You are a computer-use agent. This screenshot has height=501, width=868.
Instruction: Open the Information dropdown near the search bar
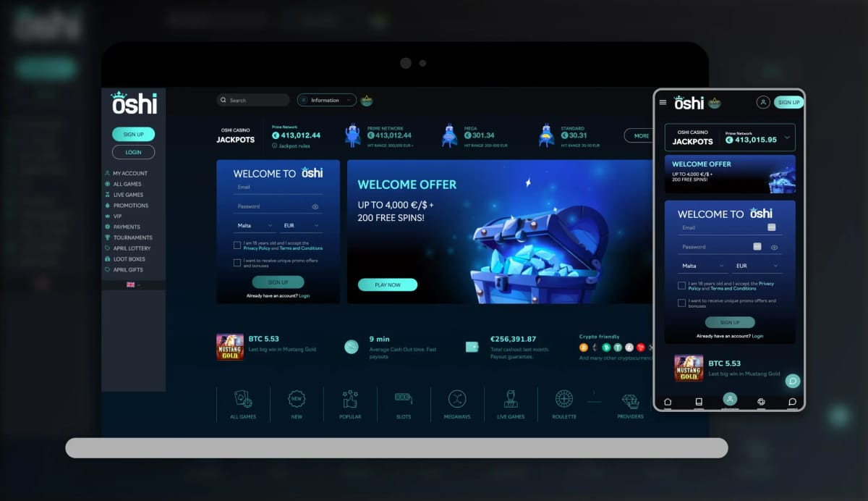point(325,100)
